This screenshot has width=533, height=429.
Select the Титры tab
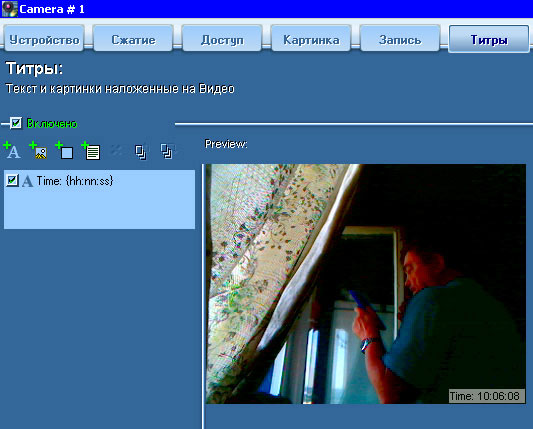(x=489, y=39)
